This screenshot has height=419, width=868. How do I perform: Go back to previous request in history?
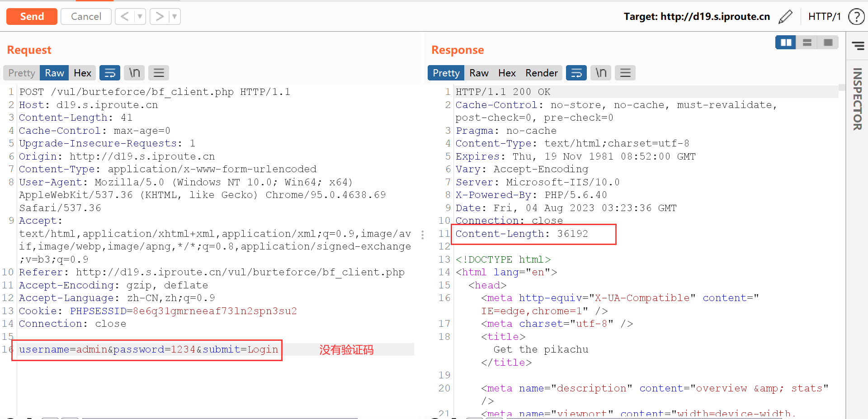coord(125,17)
